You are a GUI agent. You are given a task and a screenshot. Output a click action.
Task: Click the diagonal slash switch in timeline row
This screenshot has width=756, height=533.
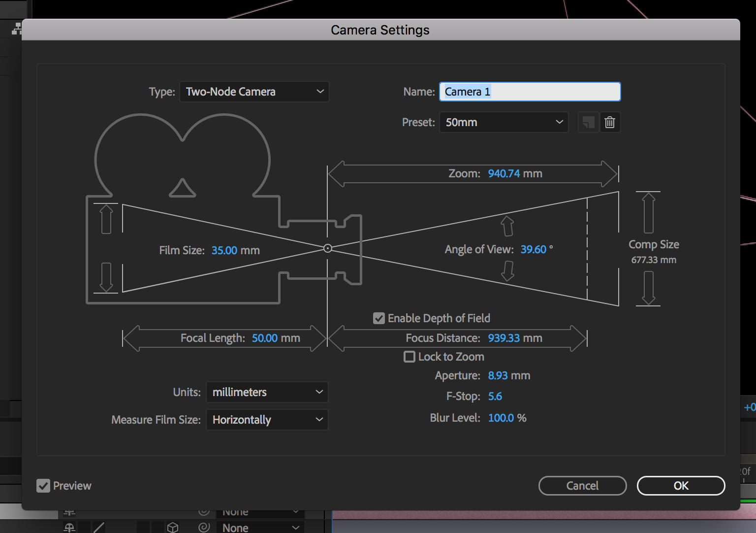click(x=99, y=528)
